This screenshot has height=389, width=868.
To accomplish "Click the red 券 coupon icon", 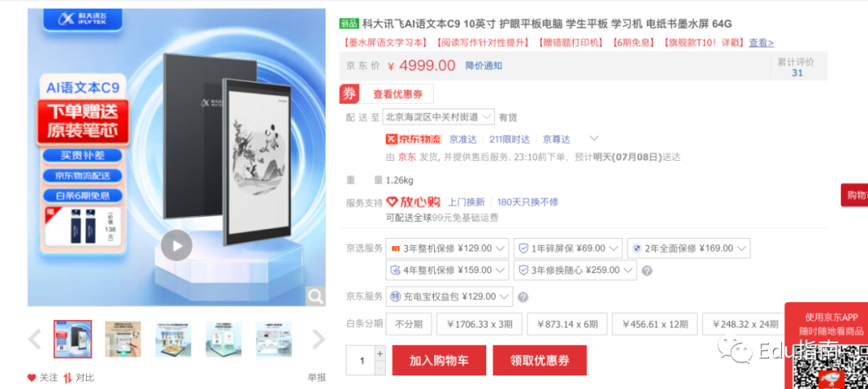I will point(350,94).
